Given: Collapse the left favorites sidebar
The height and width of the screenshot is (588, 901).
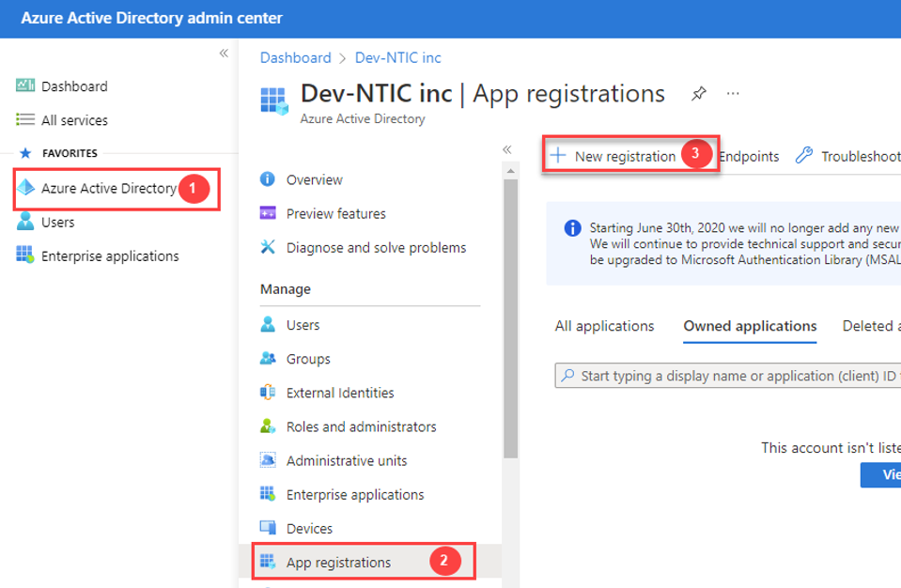Looking at the screenshot, I should (225, 54).
